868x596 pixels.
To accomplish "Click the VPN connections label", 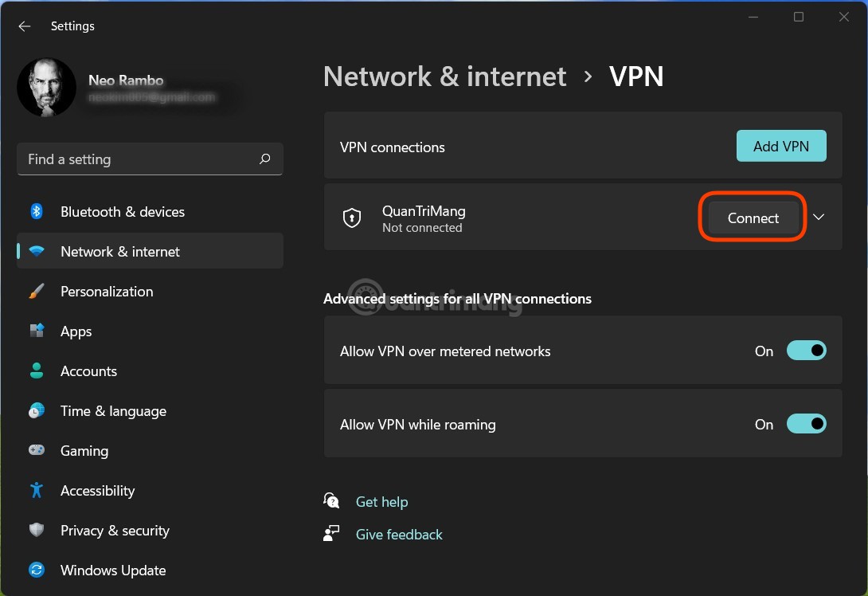I will pos(392,147).
